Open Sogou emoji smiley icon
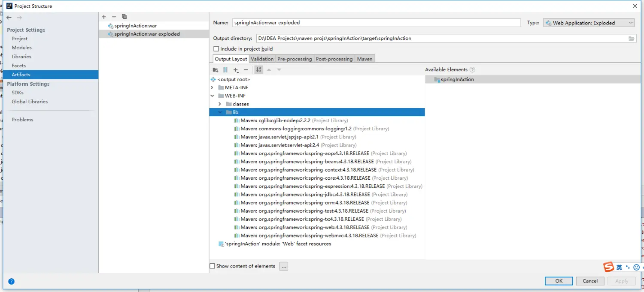644x292 pixels. 636,267
